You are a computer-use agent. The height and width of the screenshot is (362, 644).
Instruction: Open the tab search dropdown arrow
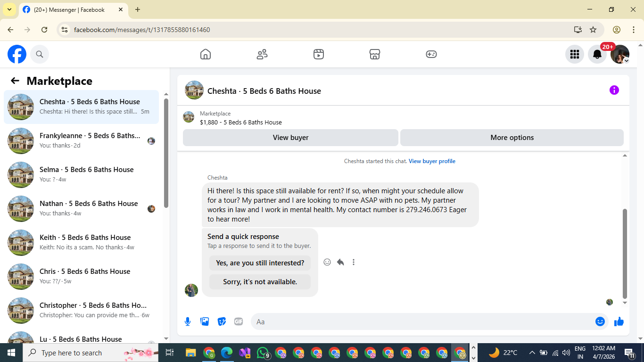coord(9,9)
